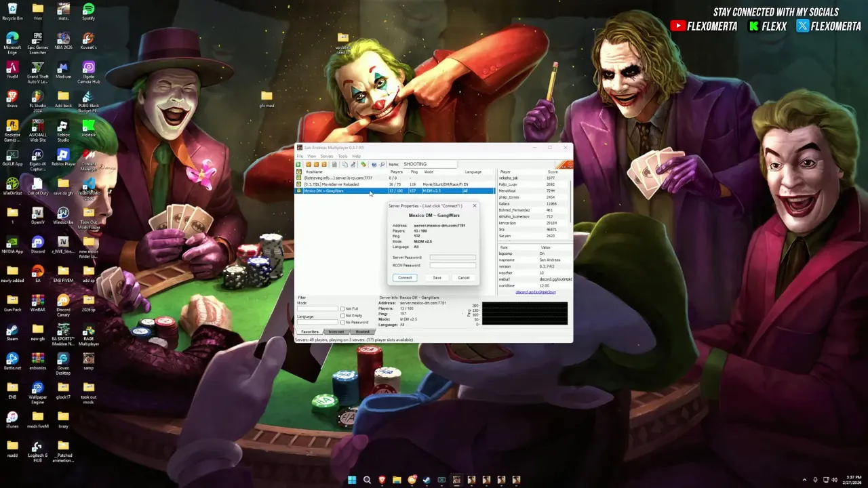Click the Name field containing SHOOTING
This screenshot has width=868, height=488.
click(430, 164)
